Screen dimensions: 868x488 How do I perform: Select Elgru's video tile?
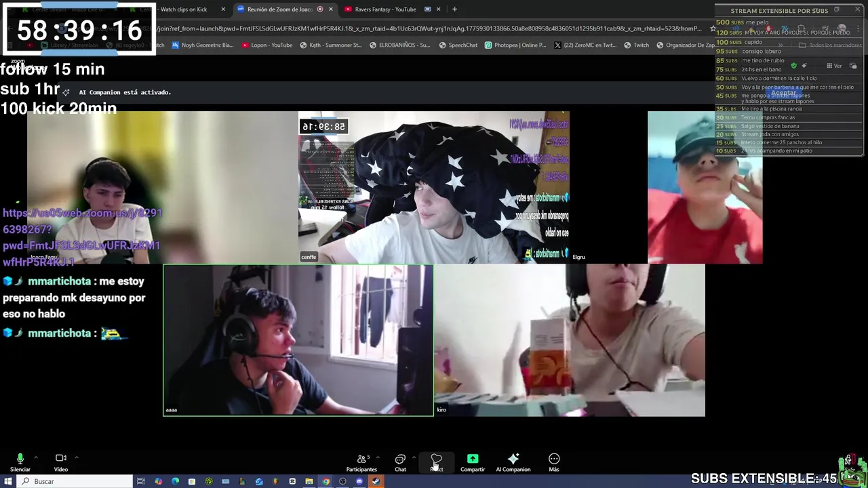click(x=705, y=187)
